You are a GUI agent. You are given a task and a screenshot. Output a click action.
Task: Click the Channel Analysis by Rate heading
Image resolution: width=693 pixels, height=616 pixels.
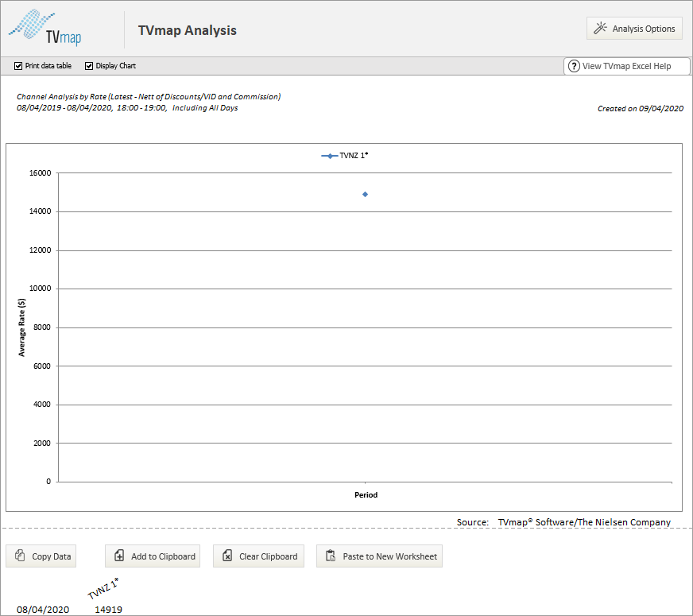(149, 97)
